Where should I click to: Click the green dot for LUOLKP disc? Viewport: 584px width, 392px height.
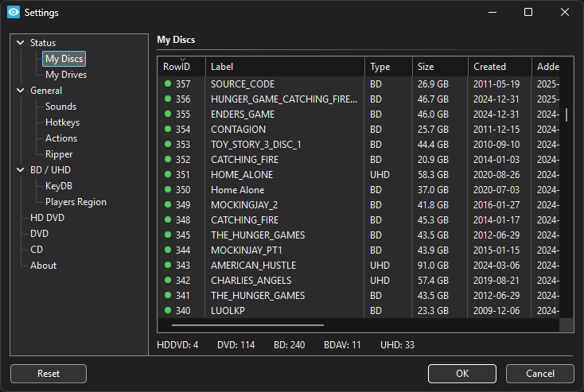pyautogui.click(x=168, y=310)
